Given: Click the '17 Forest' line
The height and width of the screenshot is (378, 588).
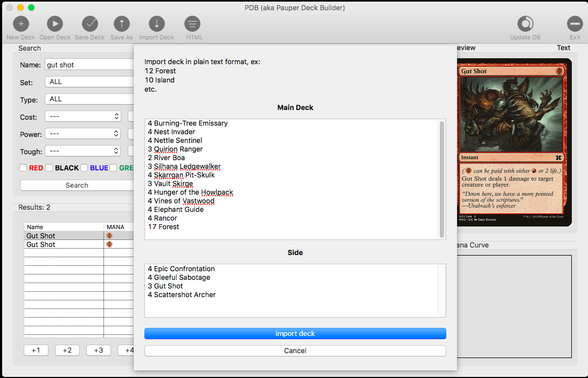Looking at the screenshot, I should click(163, 226).
